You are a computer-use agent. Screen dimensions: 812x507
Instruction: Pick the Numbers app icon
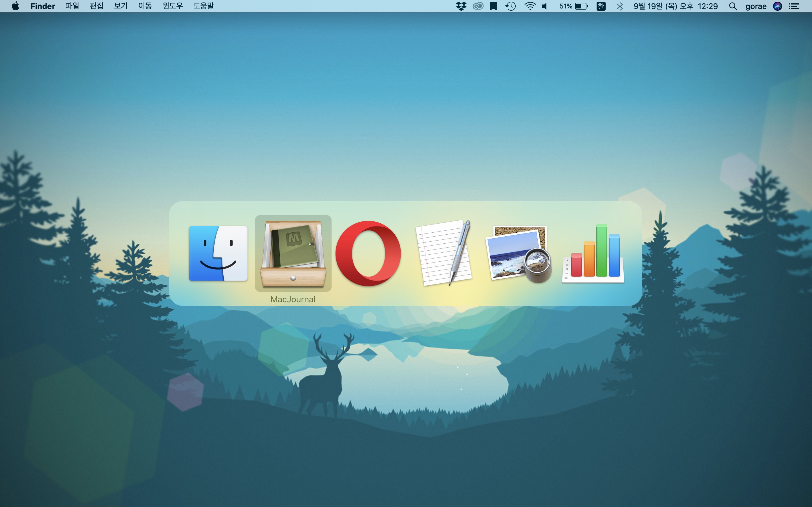pos(593,254)
